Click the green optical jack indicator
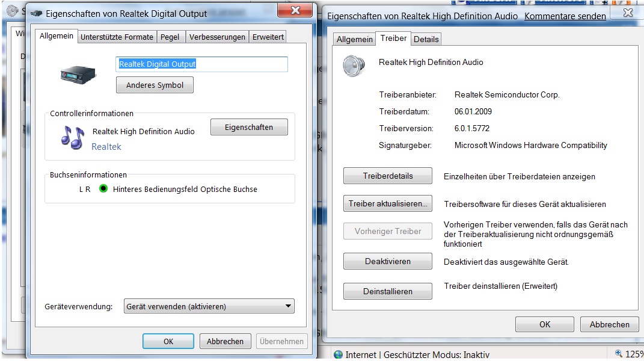Image resolution: width=644 pixels, height=361 pixels. click(x=103, y=188)
